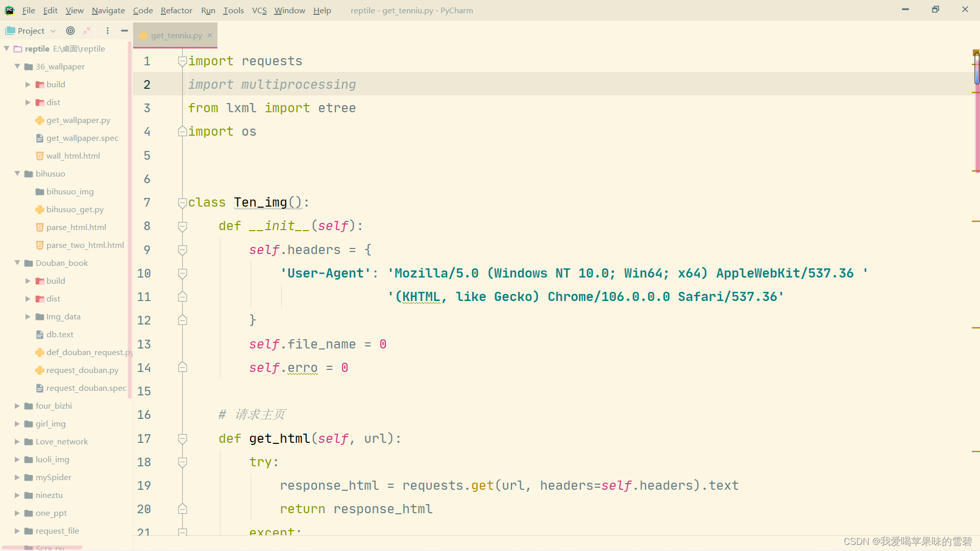This screenshot has width=980, height=551.
Task: Close the get_tenniu.py editor tab
Action: click(210, 35)
